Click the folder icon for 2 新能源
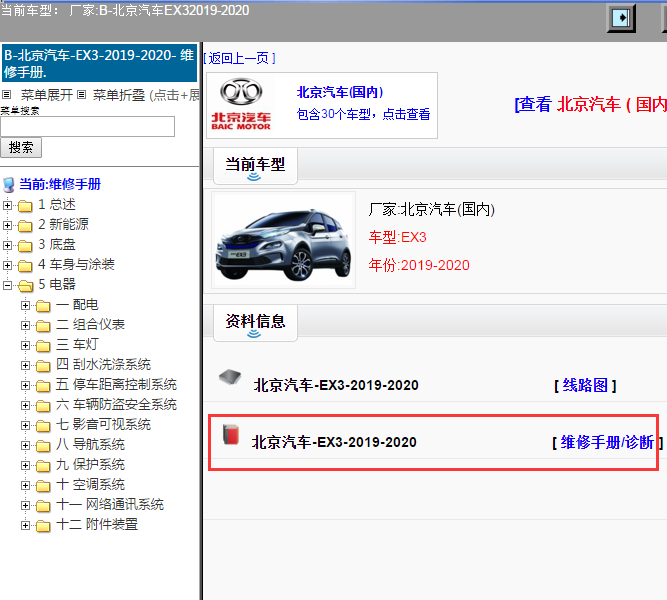 tap(25, 226)
